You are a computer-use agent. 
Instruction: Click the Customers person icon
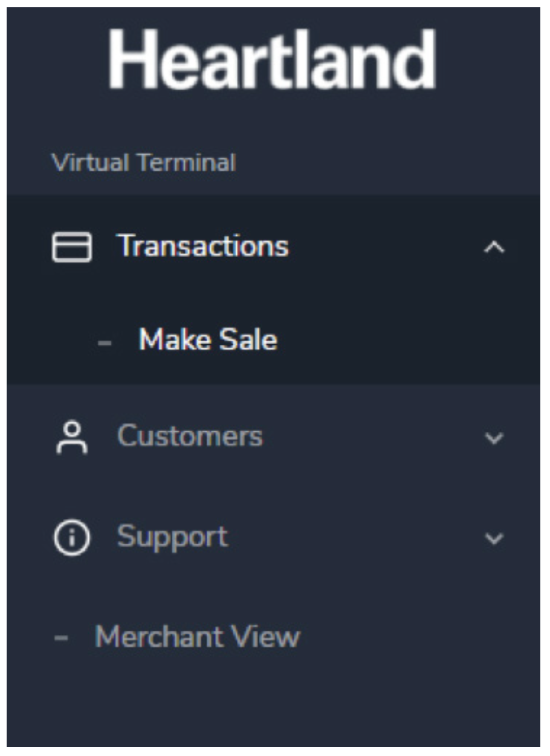pyautogui.click(x=72, y=437)
